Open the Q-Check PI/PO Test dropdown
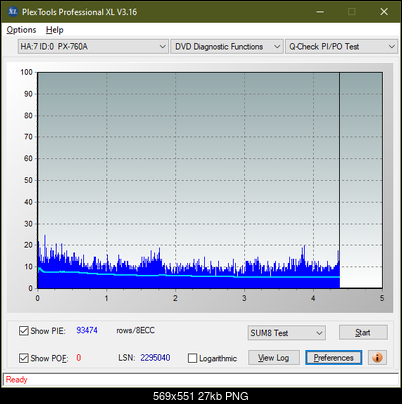The height and width of the screenshot is (404, 402). click(x=341, y=47)
